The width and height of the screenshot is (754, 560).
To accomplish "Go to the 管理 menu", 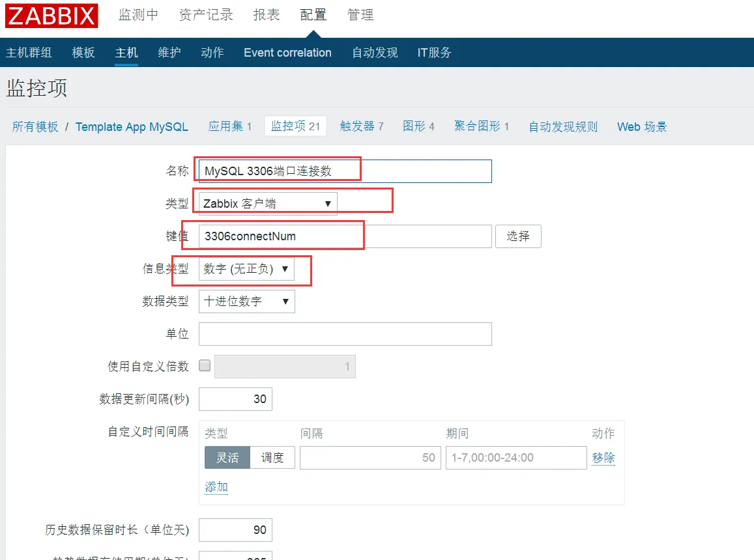I will coord(360,15).
